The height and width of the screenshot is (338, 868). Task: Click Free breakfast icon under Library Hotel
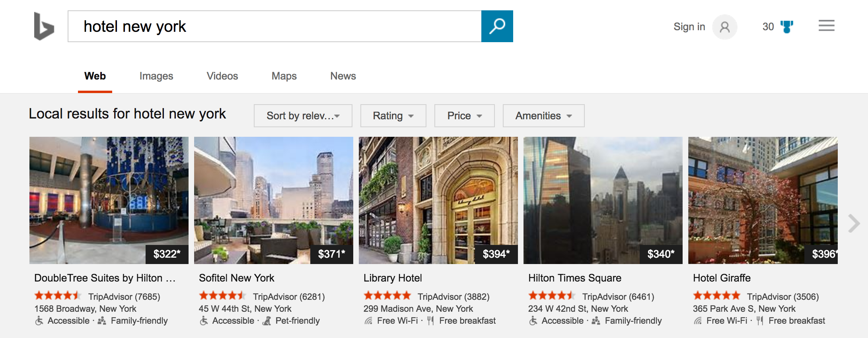[430, 321]
